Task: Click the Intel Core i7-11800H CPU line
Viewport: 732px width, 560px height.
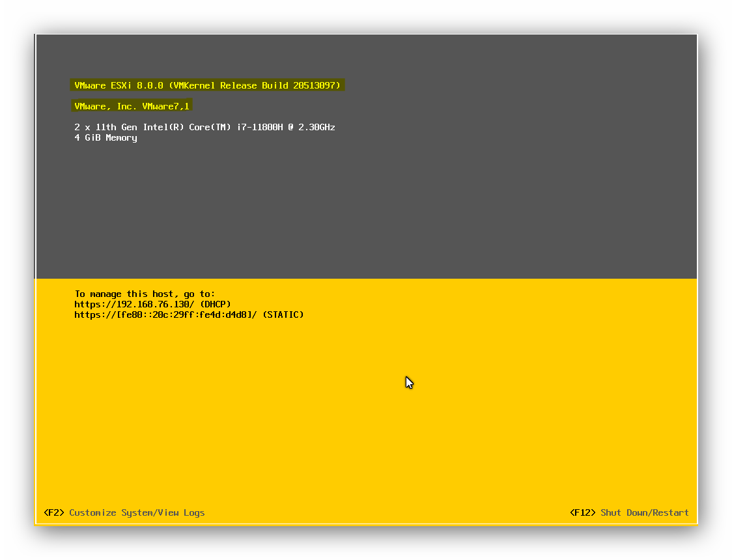Action: [205, 127]
